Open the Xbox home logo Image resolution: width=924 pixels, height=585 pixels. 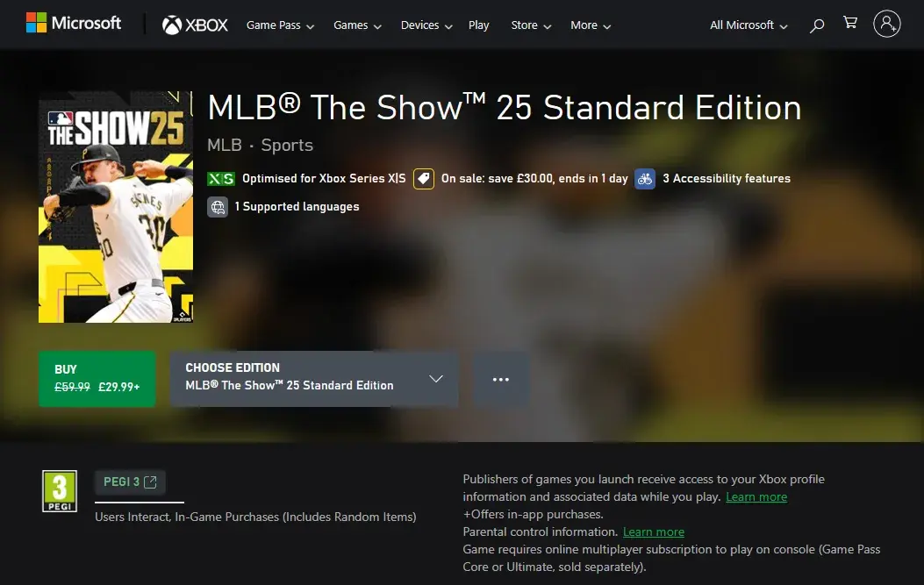[x=195, y=25]
